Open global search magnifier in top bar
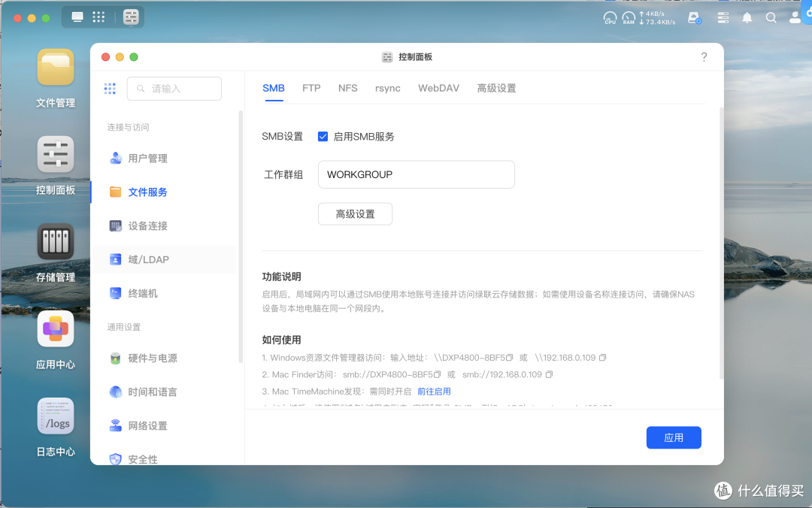 coord(771,18)
